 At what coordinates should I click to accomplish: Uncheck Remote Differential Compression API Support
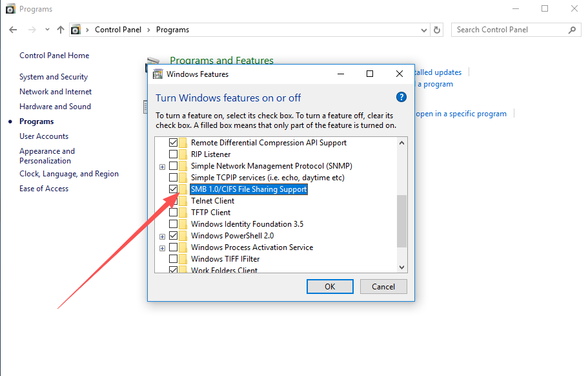click(x=173, y=143)
